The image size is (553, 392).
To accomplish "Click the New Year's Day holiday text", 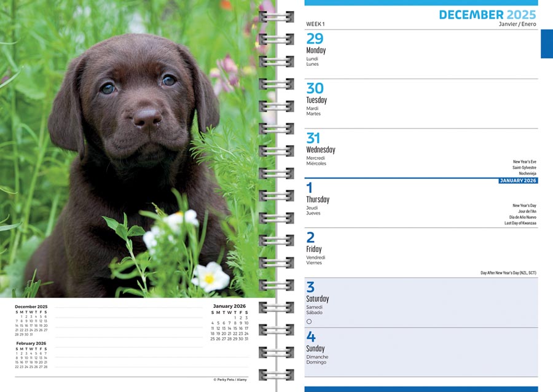I will 524,205.
